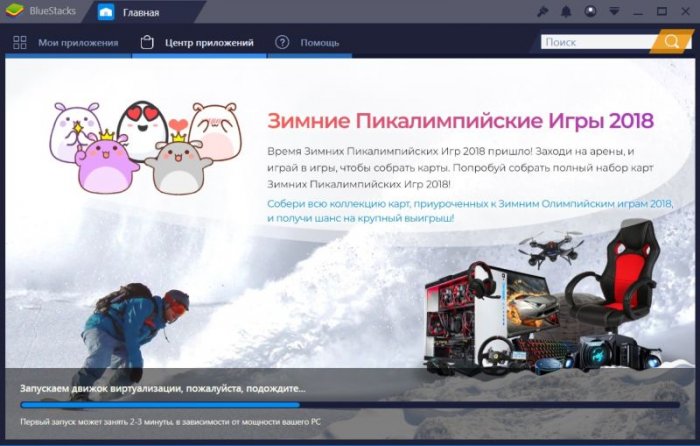Click the Зимние Пикалимпийские Игры 2018 heading
The height and width of the screenshot is (446, 700).
tap(460, 121)
